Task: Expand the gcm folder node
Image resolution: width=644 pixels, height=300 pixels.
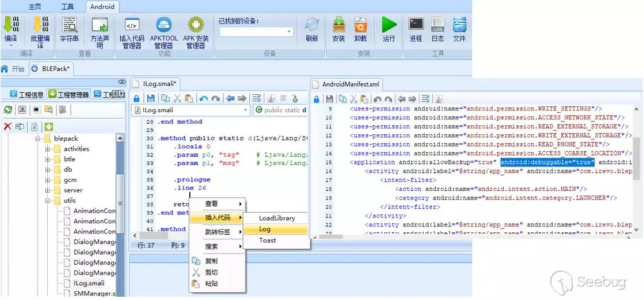Action: tap(48, 180)
